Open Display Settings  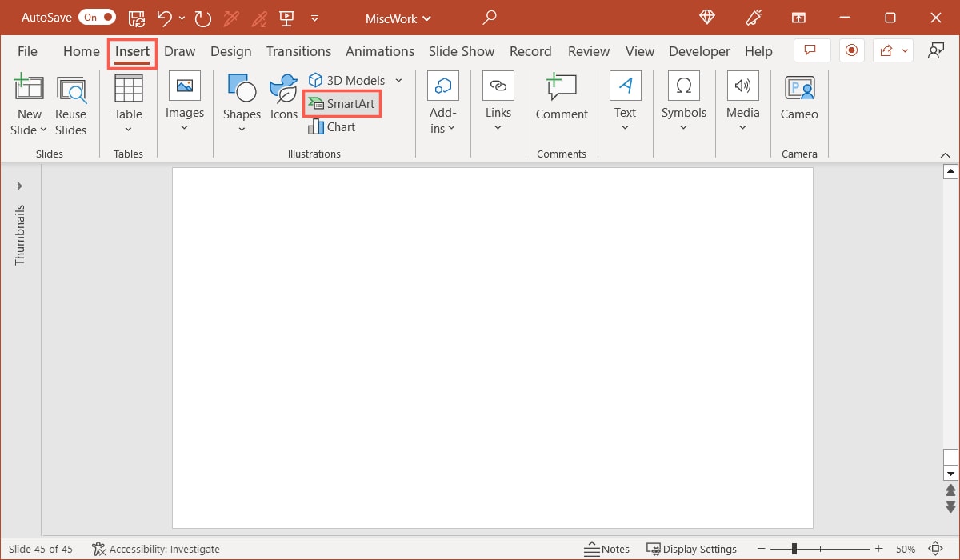point(691,549)
